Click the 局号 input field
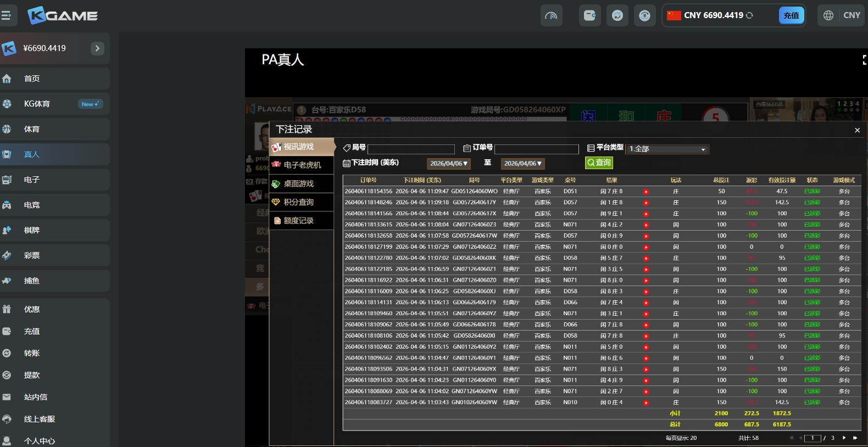The width and height of the screenshot is (868, 447). (411, 149)
